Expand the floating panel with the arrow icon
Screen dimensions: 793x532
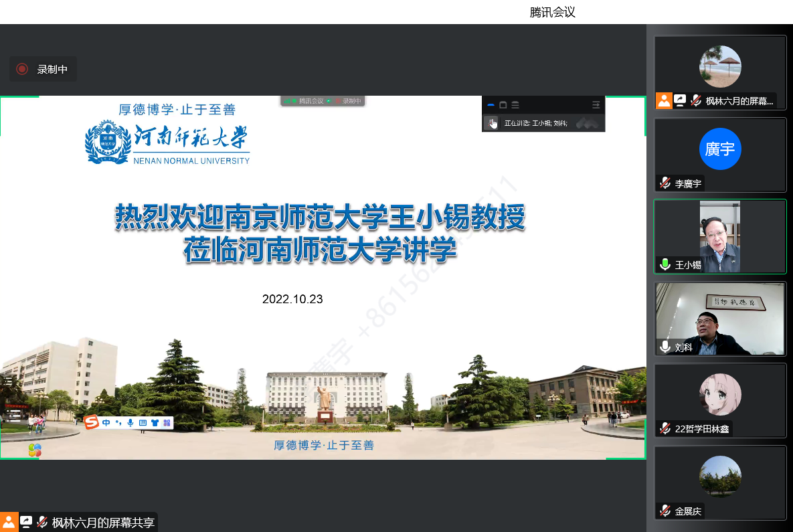[x=596, y=105]
